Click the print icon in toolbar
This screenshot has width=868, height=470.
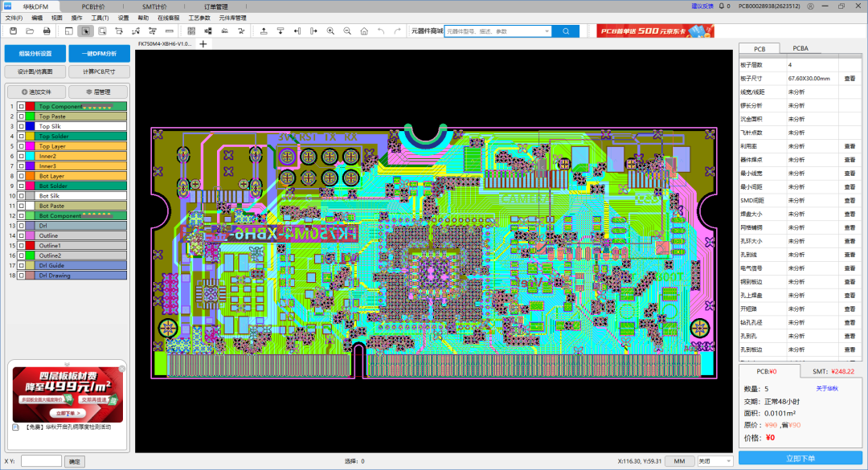pyautogui.click(x=47, y=31)
